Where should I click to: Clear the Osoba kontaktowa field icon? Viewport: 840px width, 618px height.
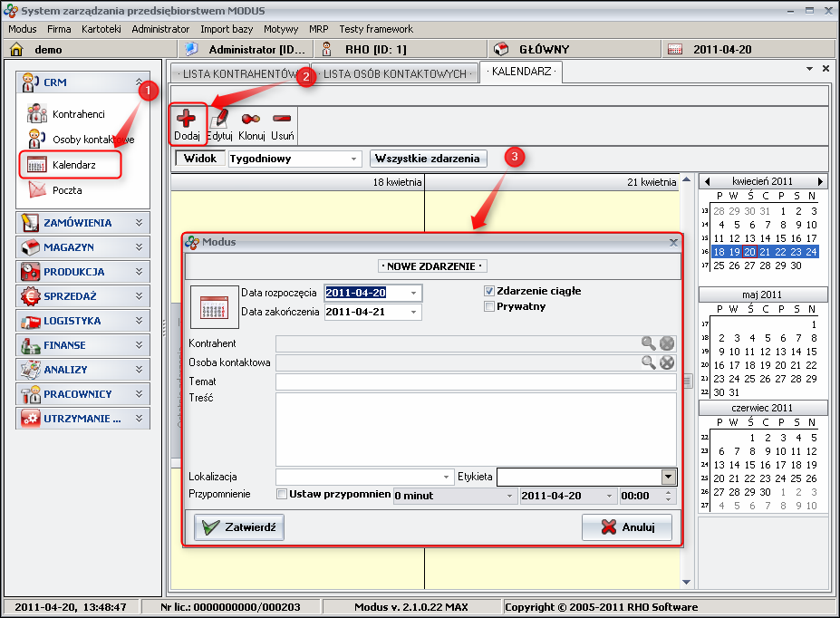click(x=667, y=362)
